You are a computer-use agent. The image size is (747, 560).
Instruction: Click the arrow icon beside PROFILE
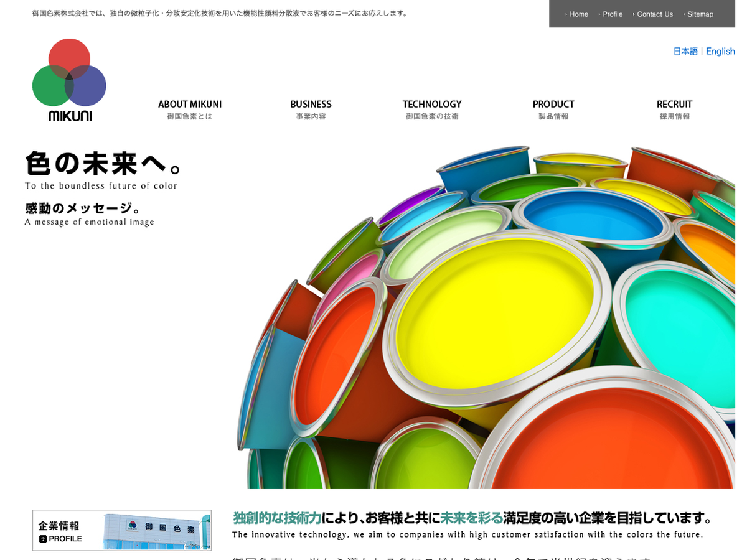pyautogui.click(x=43, y=539)
